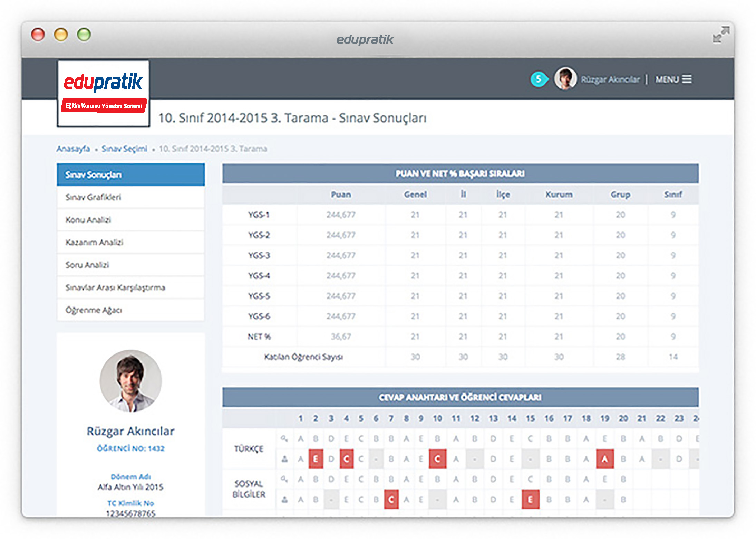This screenshot has width=756, height=539.
Task: Open Sınav Grafikleri in sidebar
Action: [131, 197]
